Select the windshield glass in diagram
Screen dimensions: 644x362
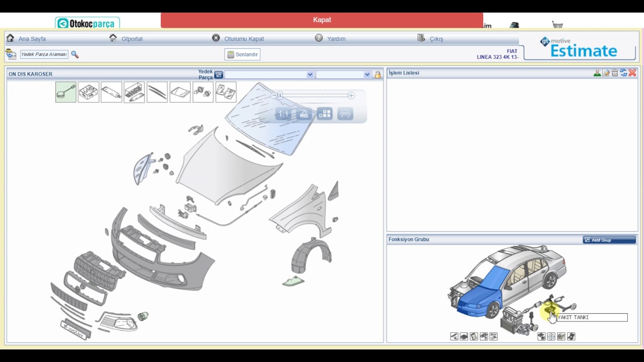point(272,119)
